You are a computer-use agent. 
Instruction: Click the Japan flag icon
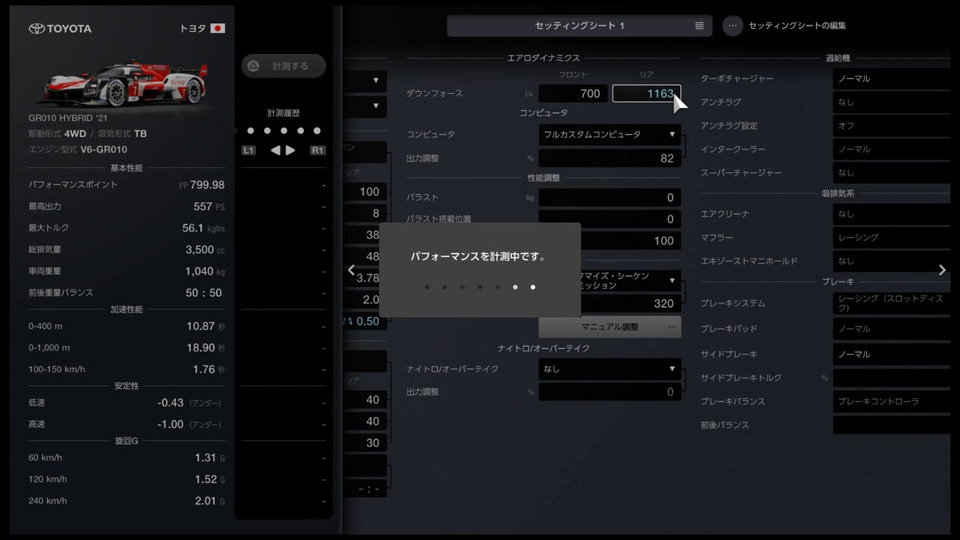pos(218,28)
